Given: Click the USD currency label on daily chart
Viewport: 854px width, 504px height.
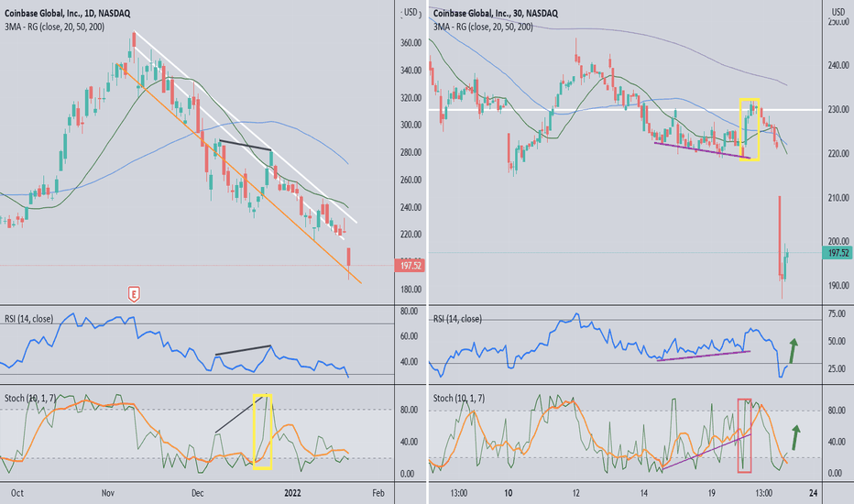Looking at the screenshot, I should pyautogui.click(x=411, y=12).
